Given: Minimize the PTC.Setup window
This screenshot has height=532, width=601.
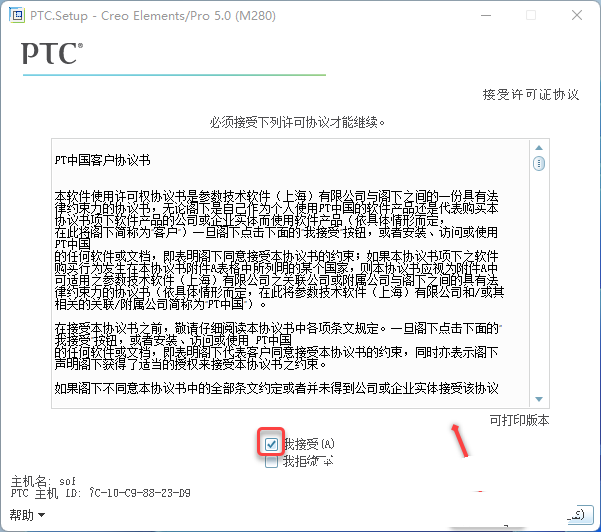Looking at the screenshot, I should pos(486,15).
